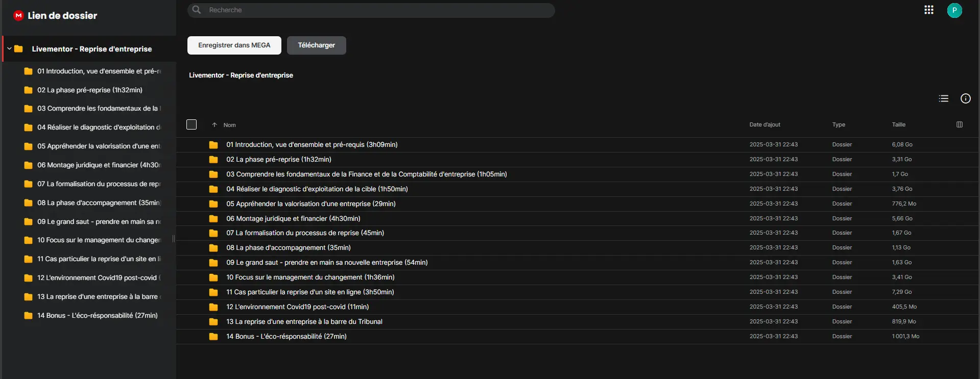Sort by Type column header
Image resolution: width=980 pixels, height=379 pixels.
pos(839,124)
